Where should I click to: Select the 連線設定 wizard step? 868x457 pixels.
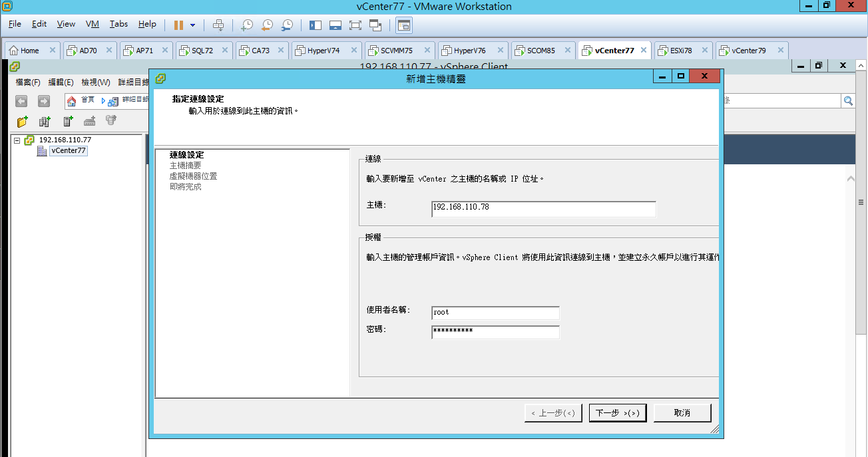[x=186, y=155]
